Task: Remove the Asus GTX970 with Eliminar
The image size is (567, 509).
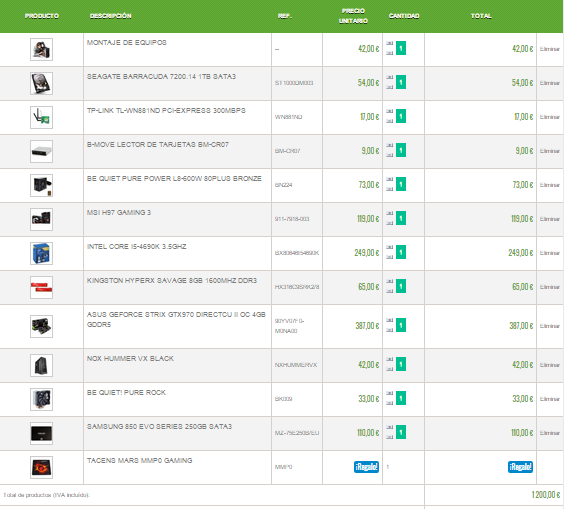Action: [x=550, y=326]
